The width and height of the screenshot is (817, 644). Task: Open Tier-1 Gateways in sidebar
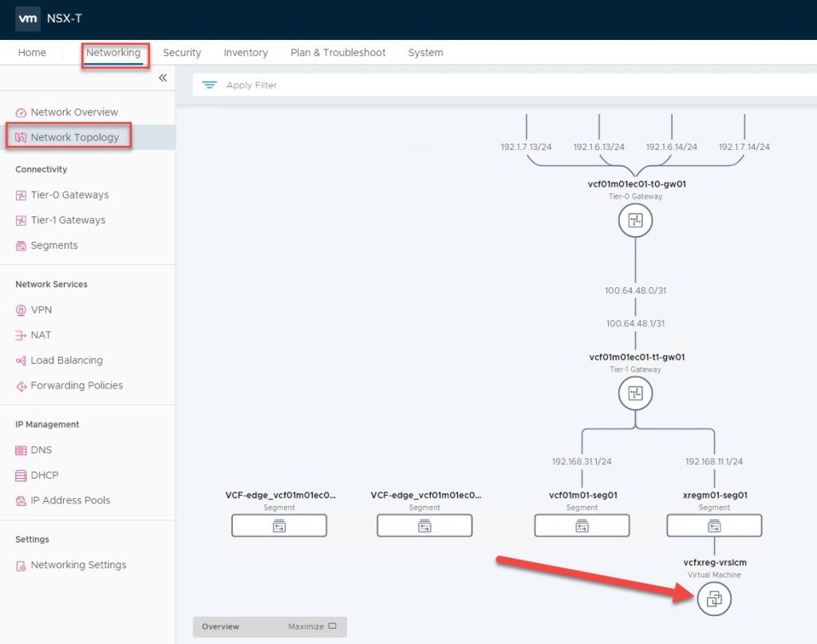click(68, 220)
